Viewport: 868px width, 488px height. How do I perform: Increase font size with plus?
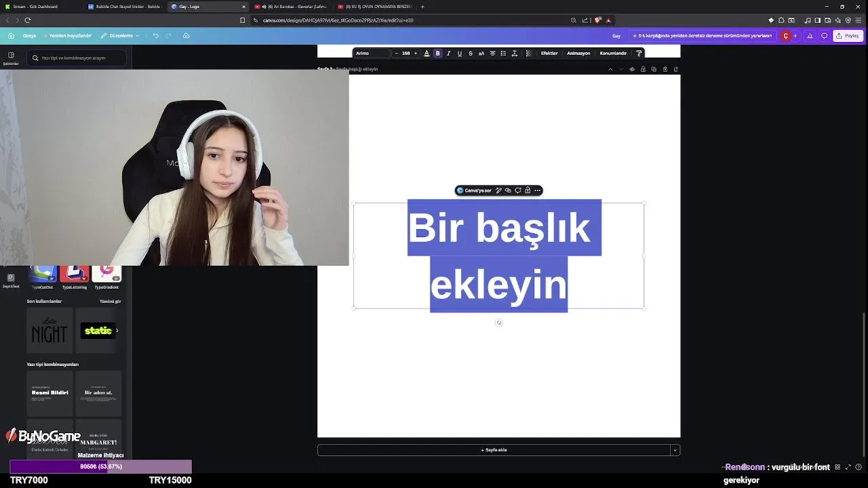pyautogui.click(x=416, y=54)
